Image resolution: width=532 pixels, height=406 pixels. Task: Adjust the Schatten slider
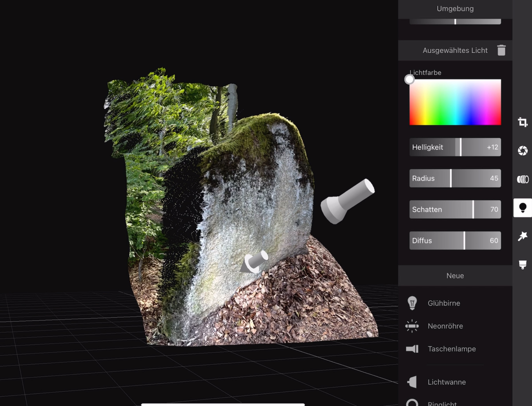point(455,209)
